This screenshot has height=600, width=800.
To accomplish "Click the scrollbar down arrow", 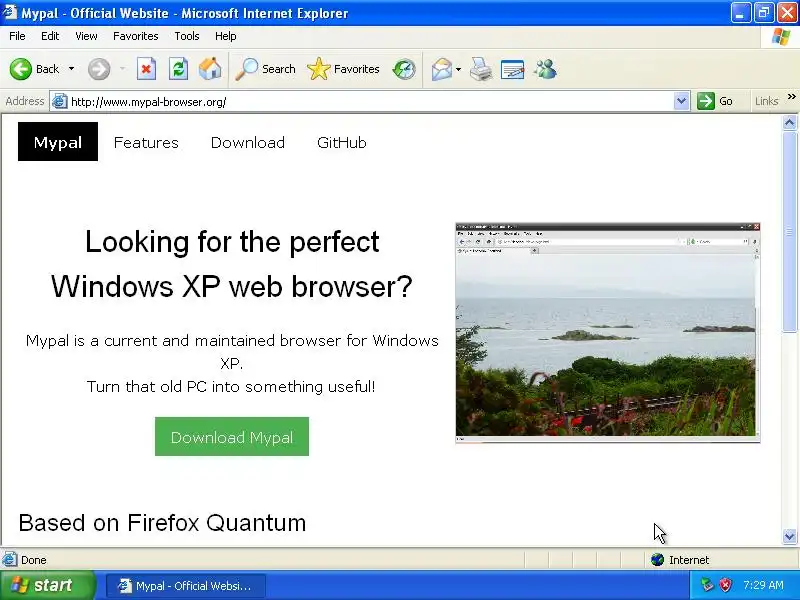I will (x=789, y=536).
